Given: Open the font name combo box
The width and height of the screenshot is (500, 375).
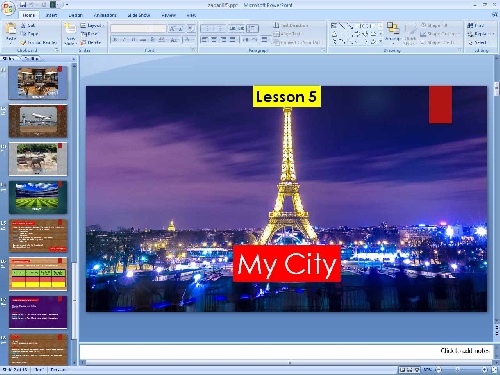Looking at the screenshot, I should coord(138,29).
